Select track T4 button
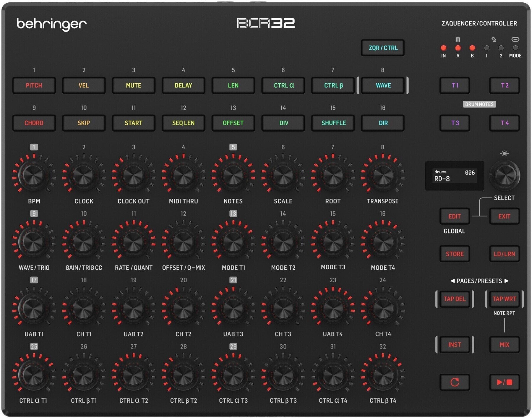The width and height of the screenshot is (532, 418). click(505, 123)
